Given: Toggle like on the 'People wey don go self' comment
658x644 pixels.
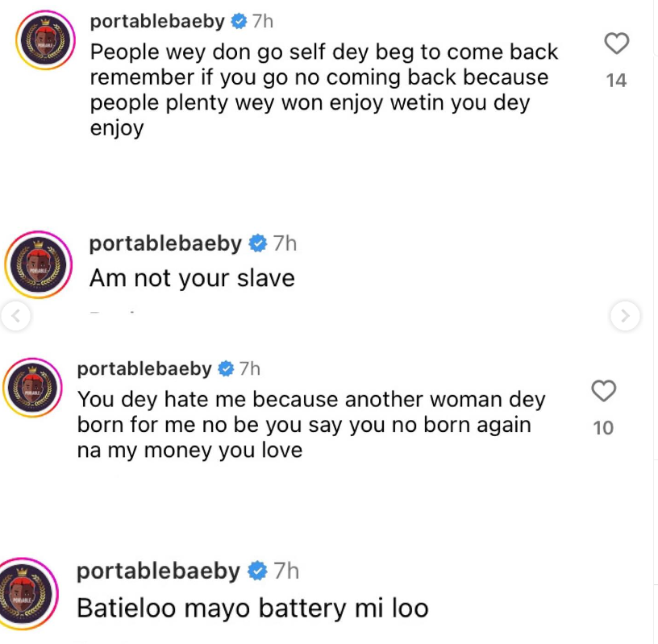Looking at the screenshot, I should [617, 44].
